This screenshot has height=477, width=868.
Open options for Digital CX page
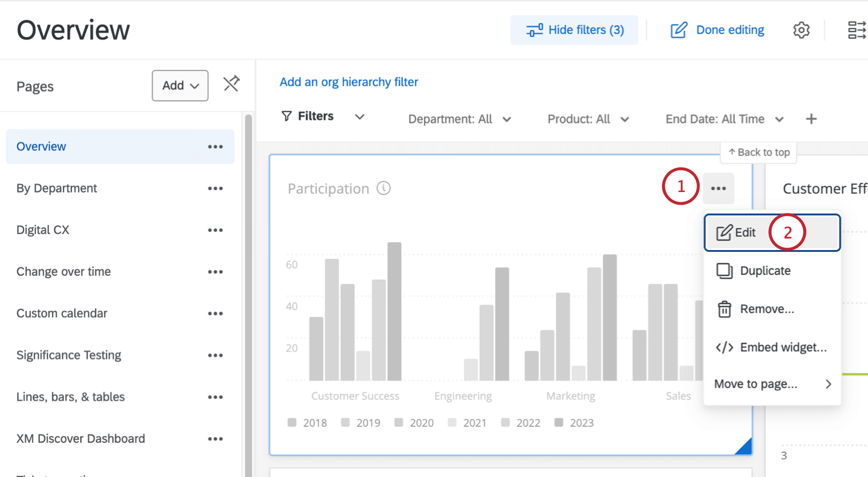pyautogui.click(x=215, y=230)
